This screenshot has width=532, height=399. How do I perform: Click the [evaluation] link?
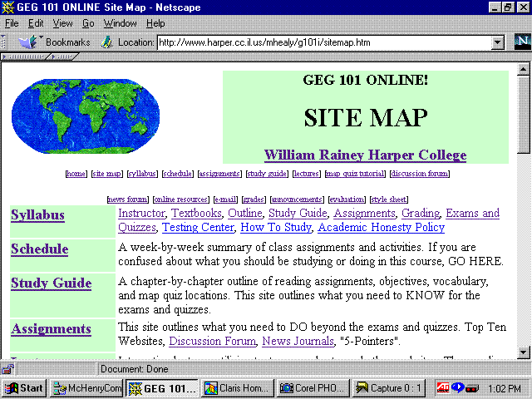pos(347,199)
